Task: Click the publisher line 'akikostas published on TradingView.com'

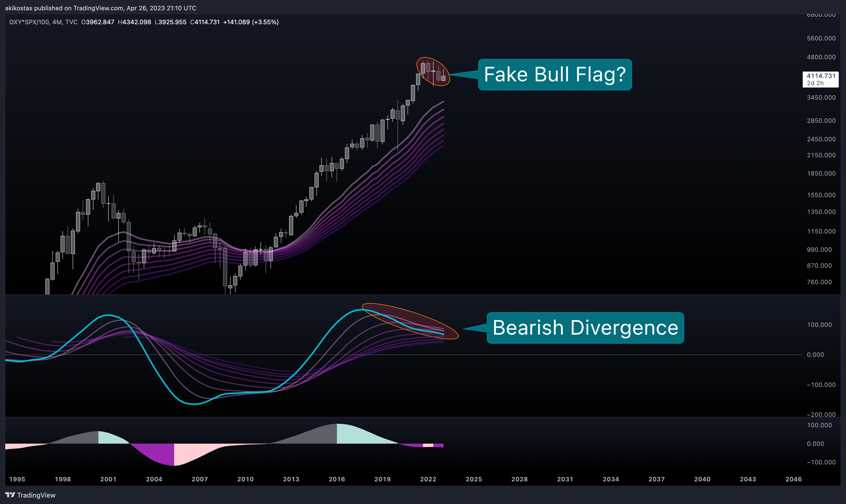Action: [64, 8]
